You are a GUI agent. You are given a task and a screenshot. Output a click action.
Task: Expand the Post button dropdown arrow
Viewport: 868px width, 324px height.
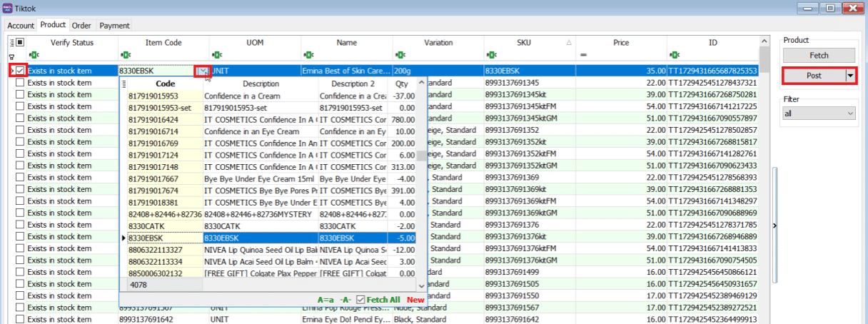tap(850, 76)
